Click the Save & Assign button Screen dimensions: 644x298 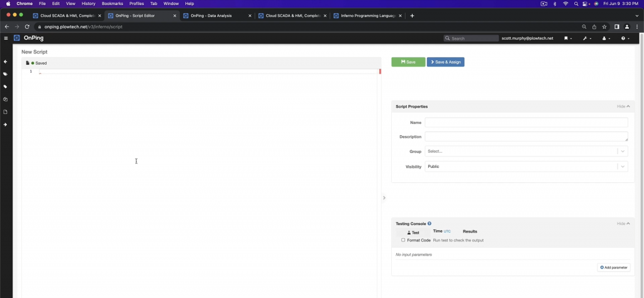(x=446, y=62)
